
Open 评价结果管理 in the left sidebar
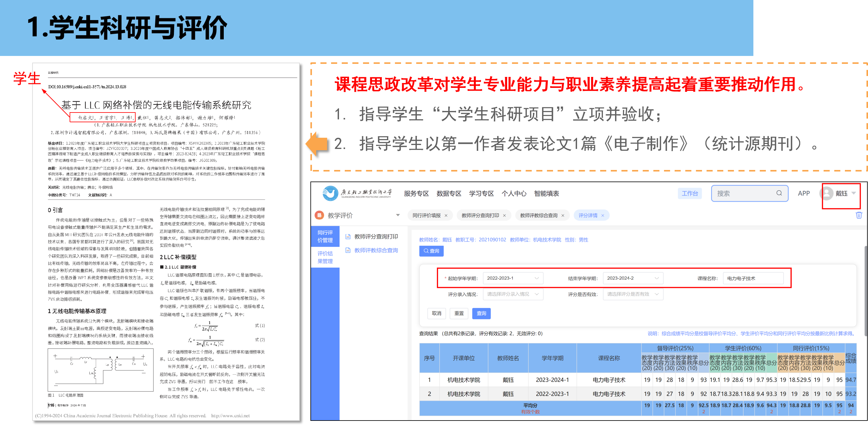(x=325, y=257)
